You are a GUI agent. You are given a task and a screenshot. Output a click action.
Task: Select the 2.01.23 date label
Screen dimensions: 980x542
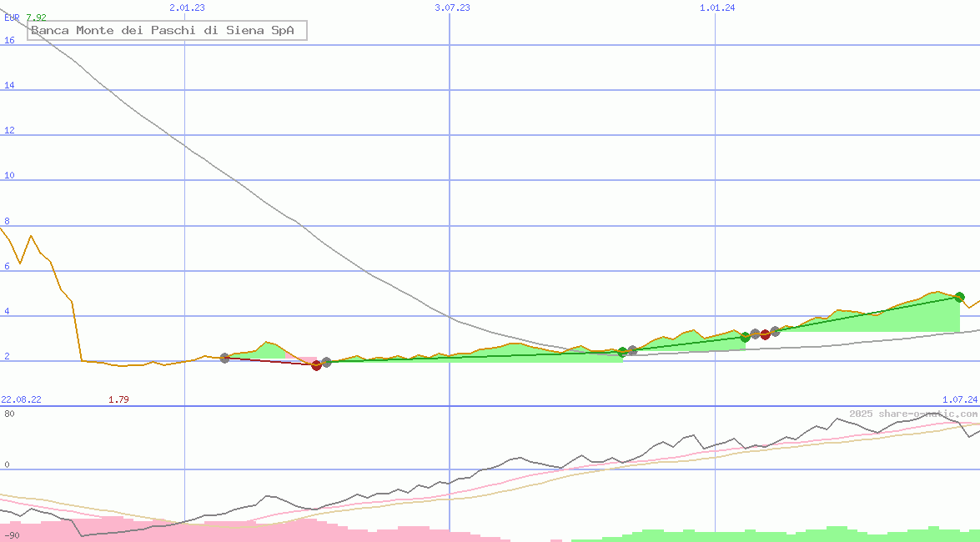click(187, 8)
